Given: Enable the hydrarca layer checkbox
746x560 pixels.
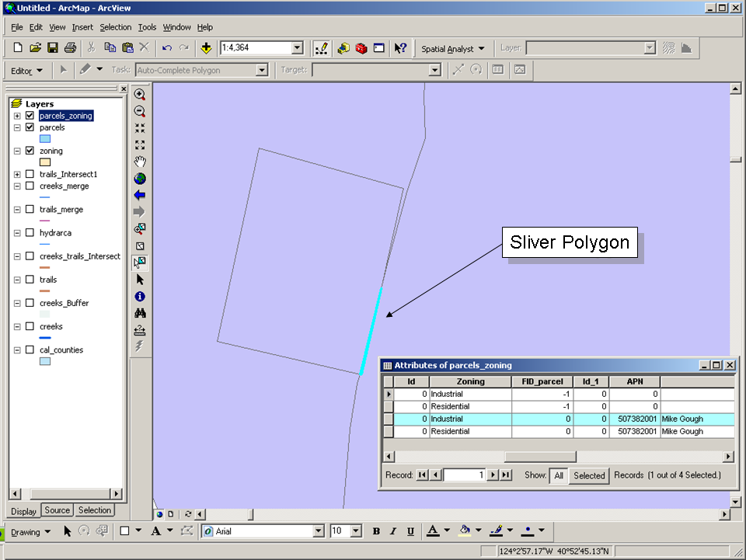Looking at the screenshot, I should 30,232.
